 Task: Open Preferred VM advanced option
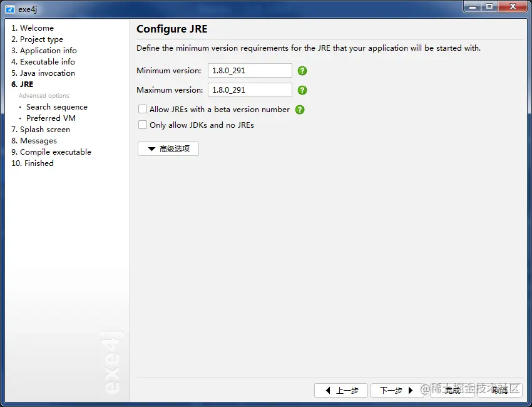point(51,118)
